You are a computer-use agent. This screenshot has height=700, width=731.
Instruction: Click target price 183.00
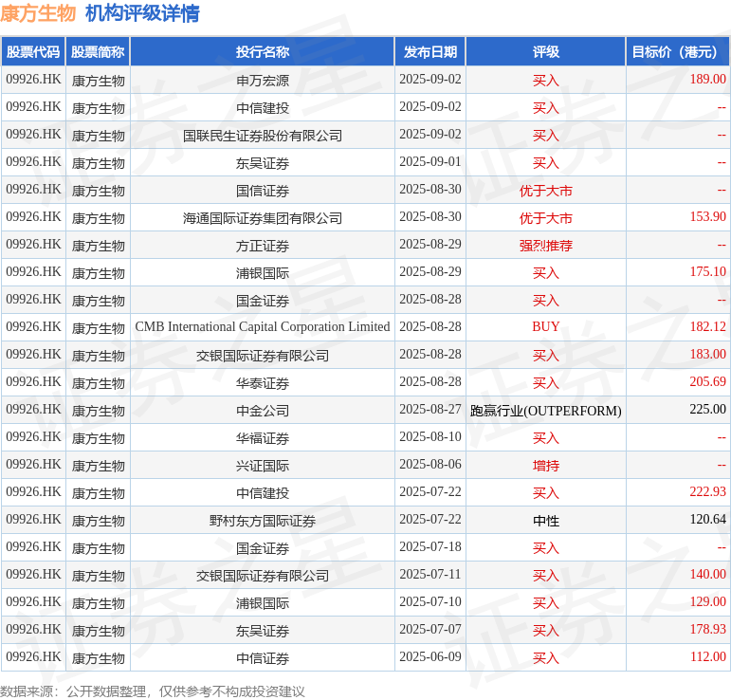[x=707, y=355]
